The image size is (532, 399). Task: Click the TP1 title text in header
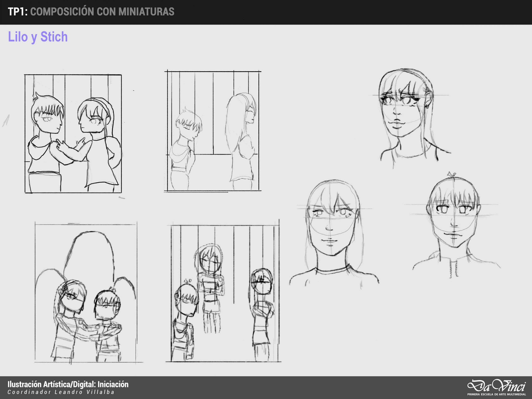click(x=17, y=12)
